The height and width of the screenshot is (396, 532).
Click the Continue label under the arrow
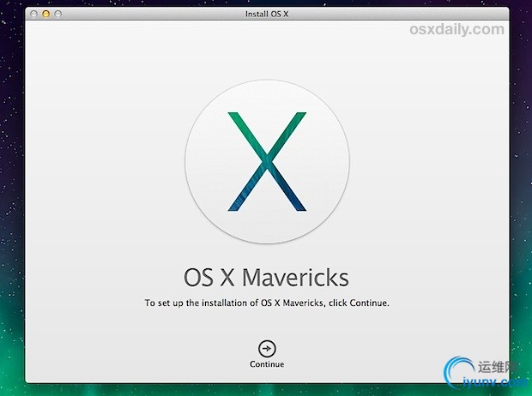pyautogui.click(x=267, y=364)
